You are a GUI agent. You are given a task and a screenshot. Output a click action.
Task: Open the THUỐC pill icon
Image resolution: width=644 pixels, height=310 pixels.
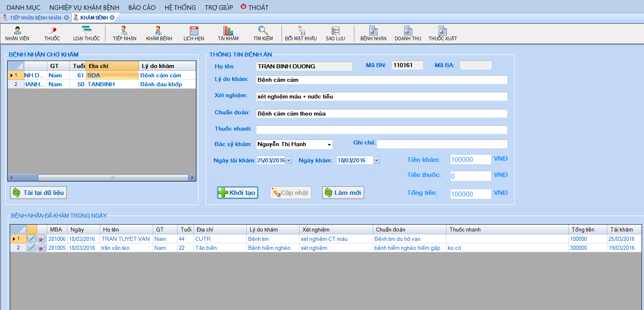[x=52, y=33]
